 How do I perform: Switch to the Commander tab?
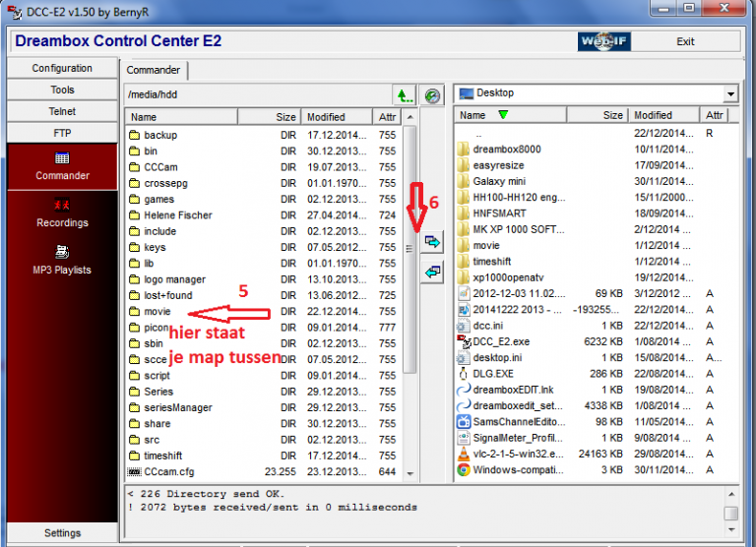(x=154, y=70)
